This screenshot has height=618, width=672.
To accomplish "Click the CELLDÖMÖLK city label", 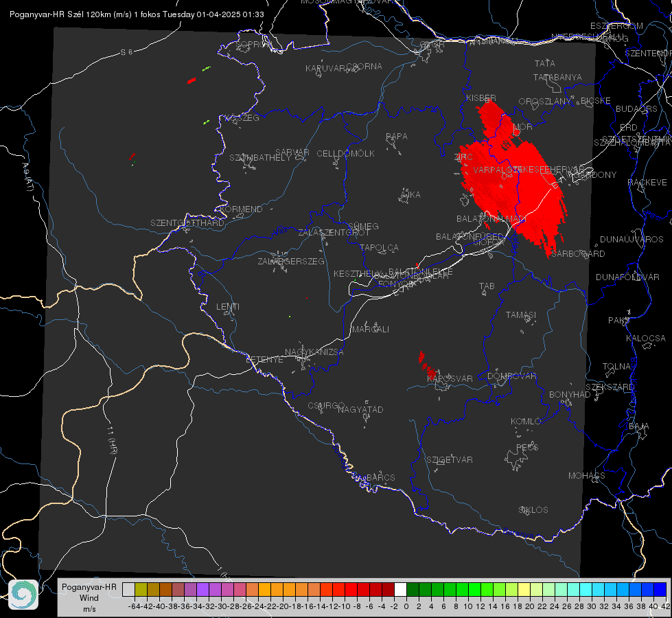I will pos(346,154).
